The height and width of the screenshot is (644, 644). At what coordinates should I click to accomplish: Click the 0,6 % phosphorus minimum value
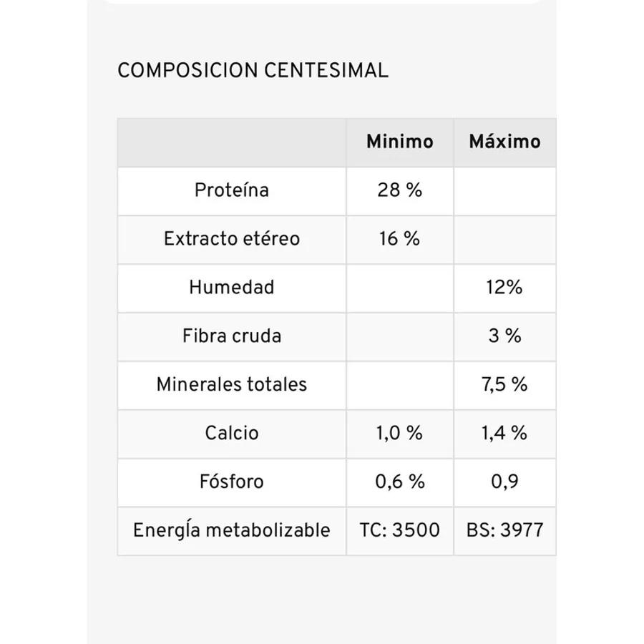coord(399,482)
